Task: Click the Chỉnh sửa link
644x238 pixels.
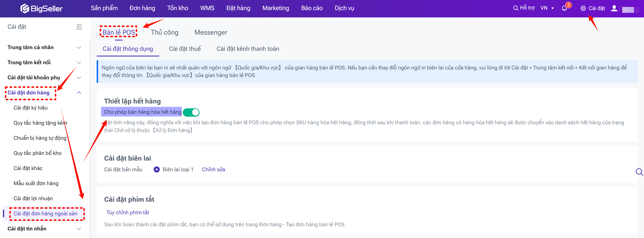Action: tap(213, 170)
